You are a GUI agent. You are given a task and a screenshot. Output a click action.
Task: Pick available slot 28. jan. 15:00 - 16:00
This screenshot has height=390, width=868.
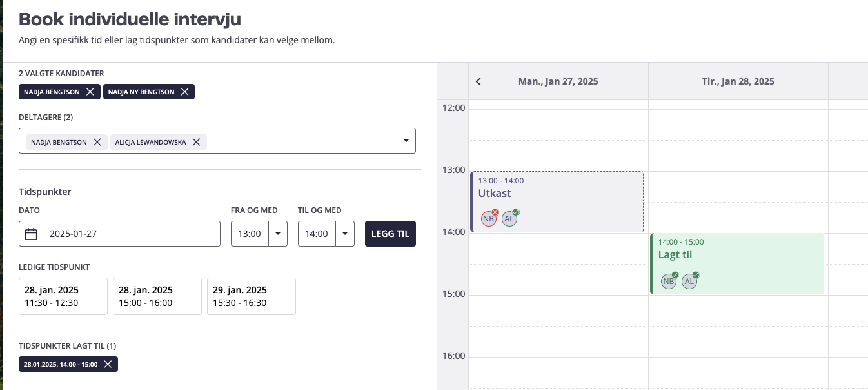coord(157,296)
